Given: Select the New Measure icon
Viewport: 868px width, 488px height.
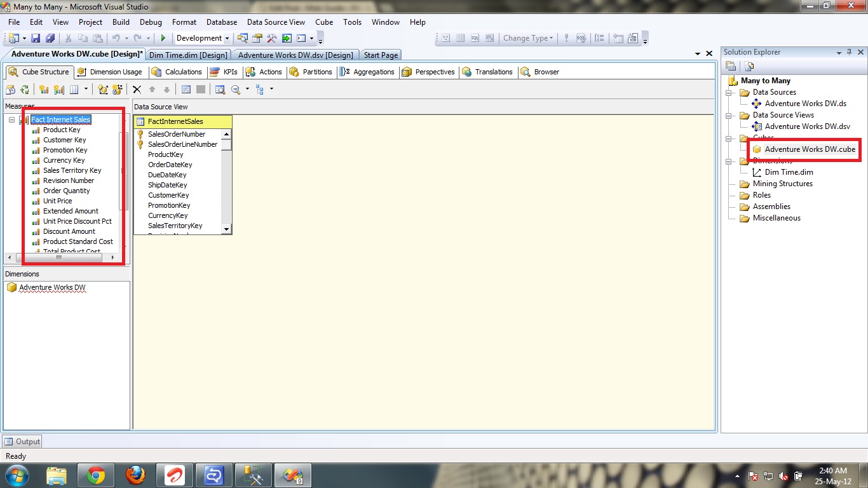Looking at the screenshot, I should click(x=43, y=89).
